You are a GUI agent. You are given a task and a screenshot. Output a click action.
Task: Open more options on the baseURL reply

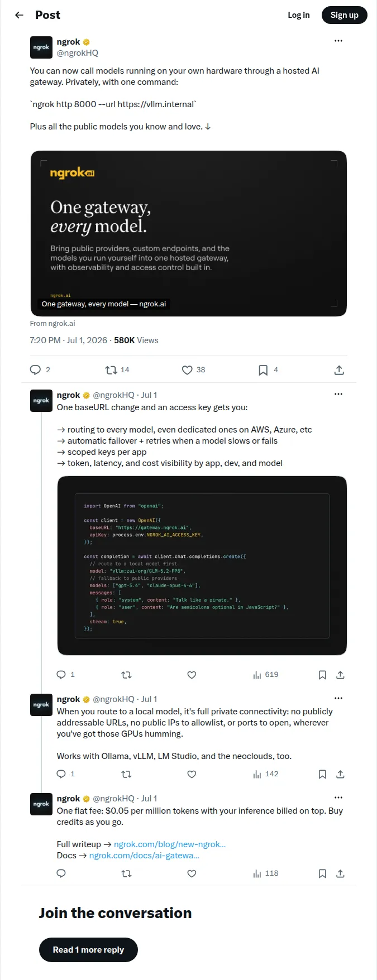[x=338, y=394]
